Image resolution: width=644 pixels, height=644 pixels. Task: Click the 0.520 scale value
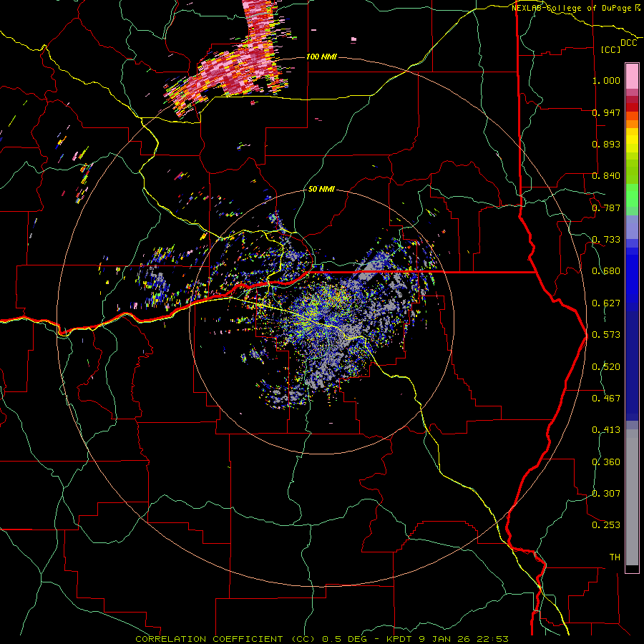coord(606,367)
